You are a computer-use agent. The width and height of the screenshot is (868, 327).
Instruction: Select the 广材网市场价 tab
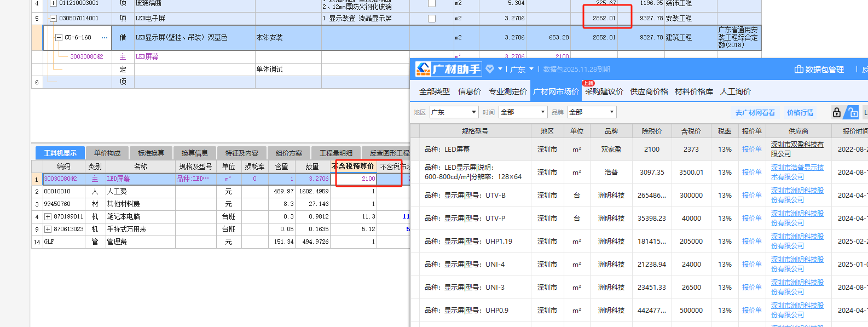click(556, 91)
